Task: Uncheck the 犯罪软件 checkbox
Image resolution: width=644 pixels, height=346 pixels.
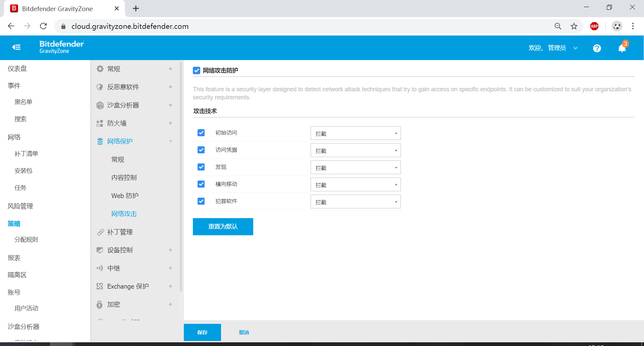Action: 201,201
